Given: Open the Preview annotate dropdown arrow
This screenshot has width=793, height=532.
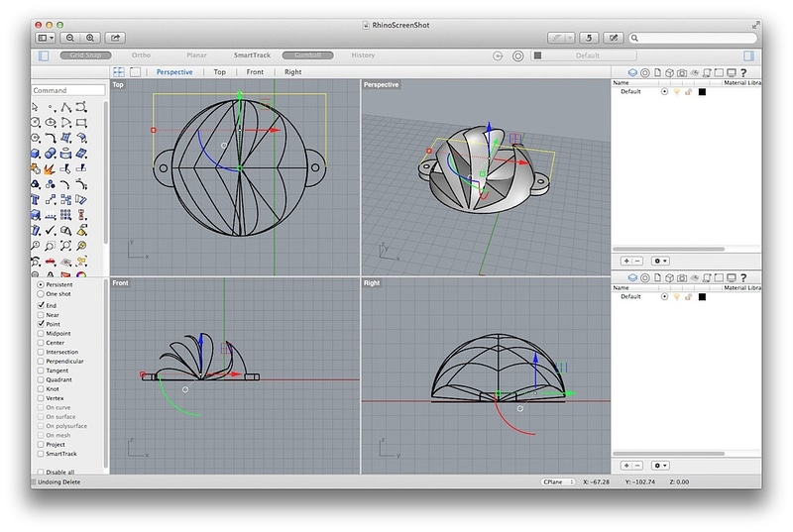Looking at the screenshot, I should (570, 38).
